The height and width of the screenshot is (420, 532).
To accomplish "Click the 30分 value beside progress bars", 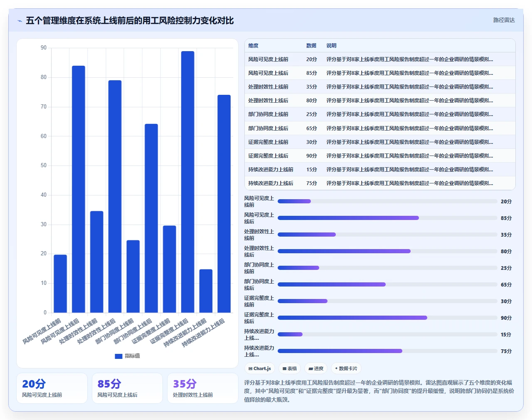I will coord(506,301).
